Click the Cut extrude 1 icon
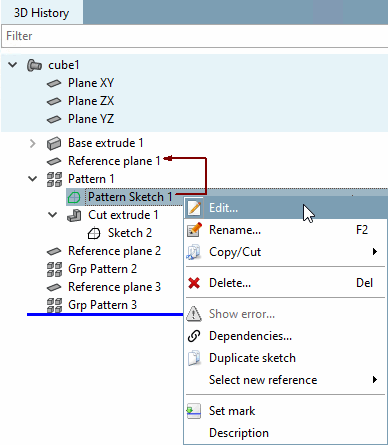 74,215
